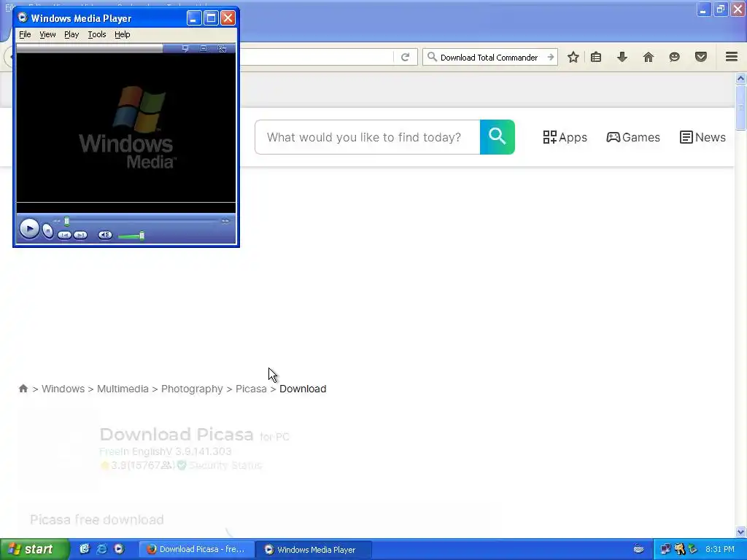
Task: Open the Help menu in Media Player
Action: coord(122,34)
